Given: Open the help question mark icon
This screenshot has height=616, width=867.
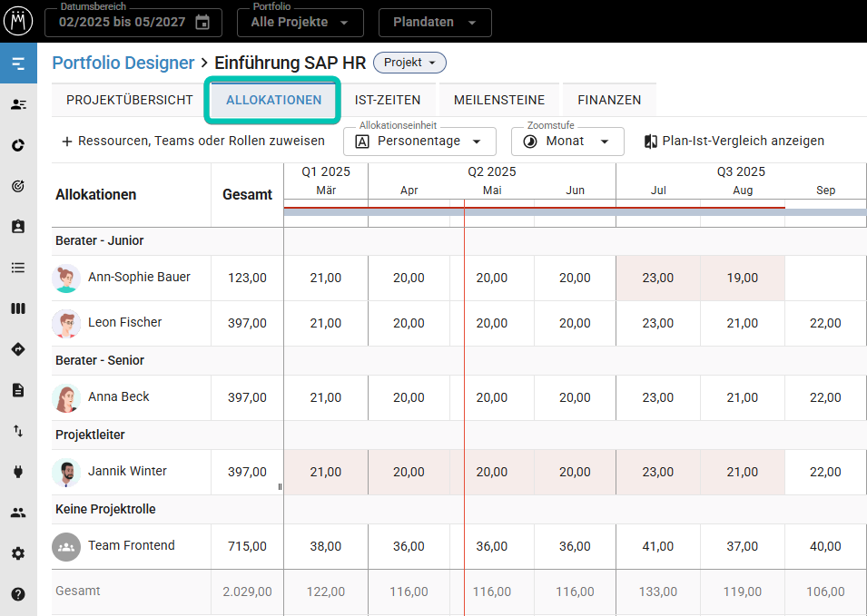Looking at the screenshot, I should click(18, 594).
